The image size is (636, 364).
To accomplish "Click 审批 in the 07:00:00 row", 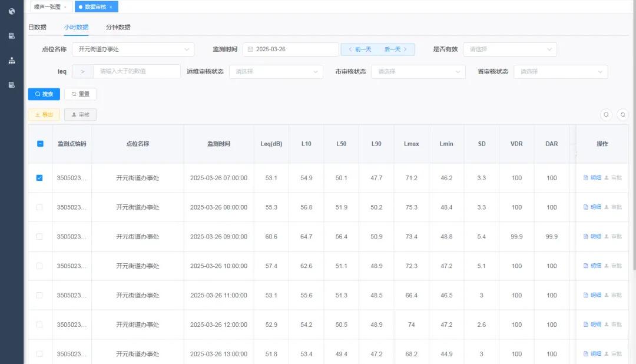I will tap(613, 178).
